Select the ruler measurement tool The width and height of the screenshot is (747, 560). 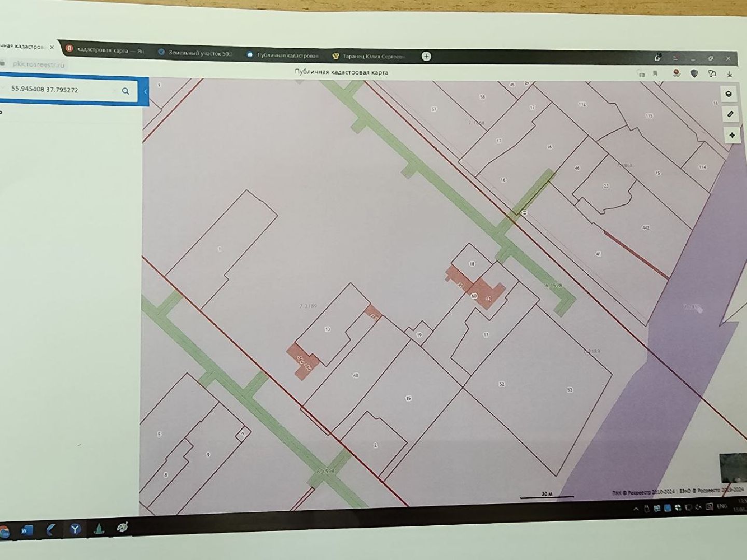[x=730, y=114]
